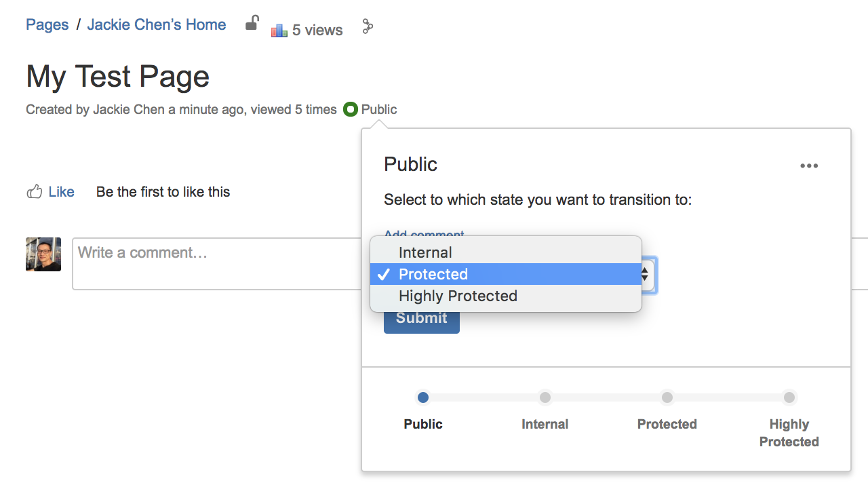
Task: Click the Like link text
Action: pyautogui.click(x=61, y=192)
